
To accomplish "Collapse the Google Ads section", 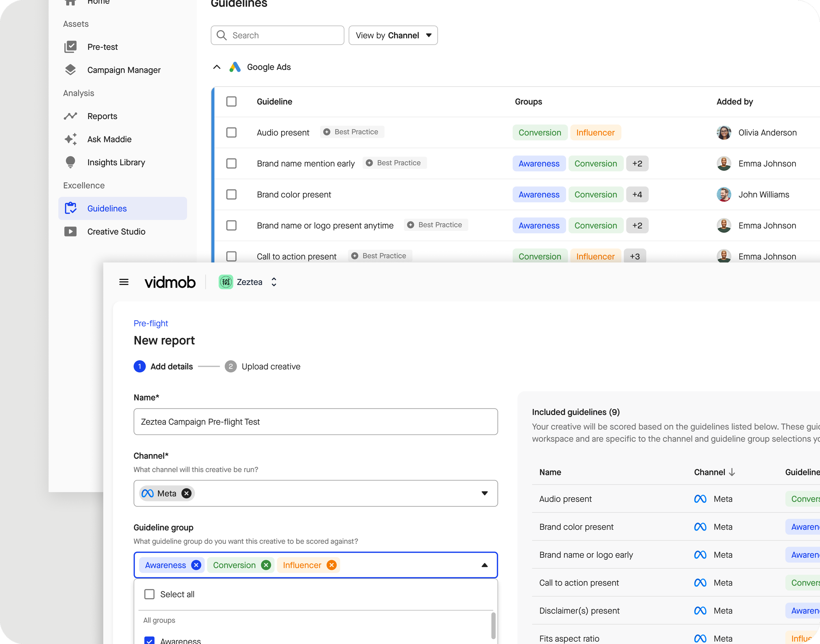I will point(217,67).
